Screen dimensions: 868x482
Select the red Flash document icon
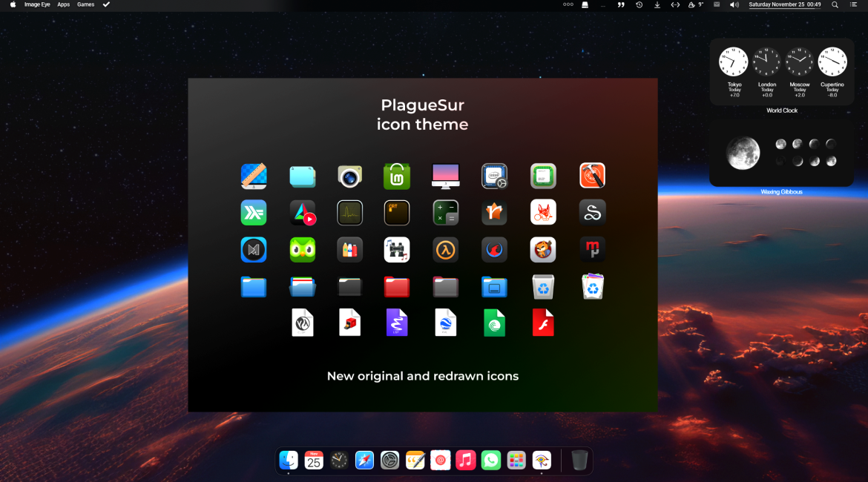(543, 322)
